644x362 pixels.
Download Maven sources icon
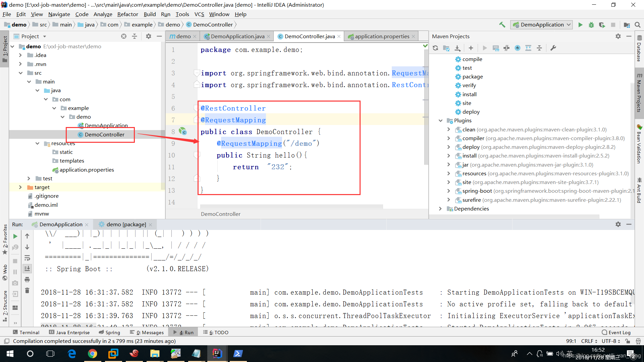(x=457, y=48)
